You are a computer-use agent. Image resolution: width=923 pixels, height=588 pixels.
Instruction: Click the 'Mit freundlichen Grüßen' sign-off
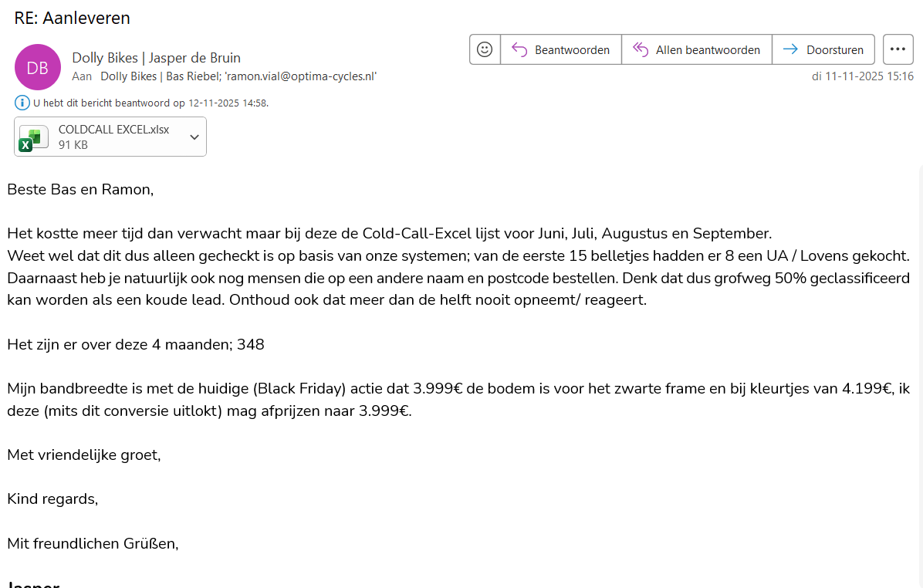(x=93, y=543)
